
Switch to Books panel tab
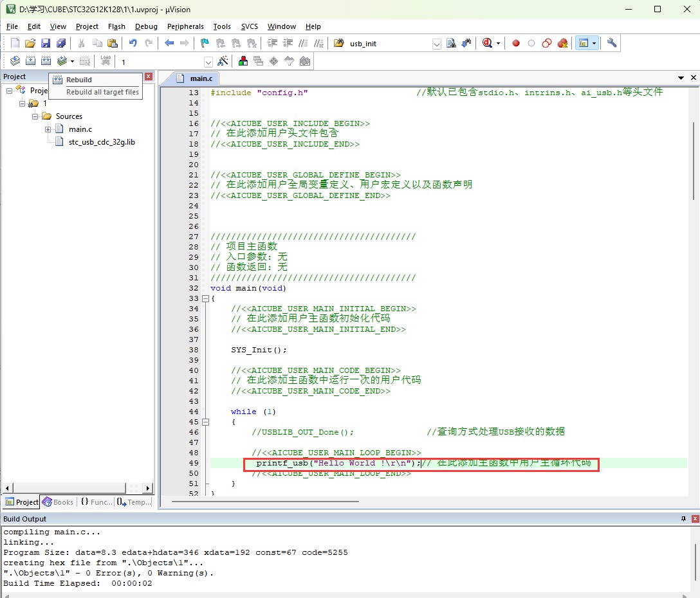click(x=58, y=502)
